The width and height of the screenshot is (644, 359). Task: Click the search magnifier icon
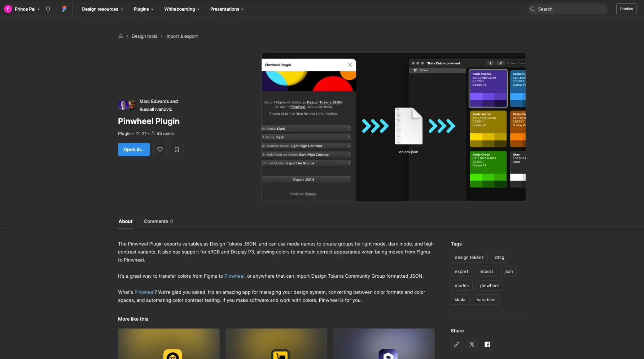[532, 9]
